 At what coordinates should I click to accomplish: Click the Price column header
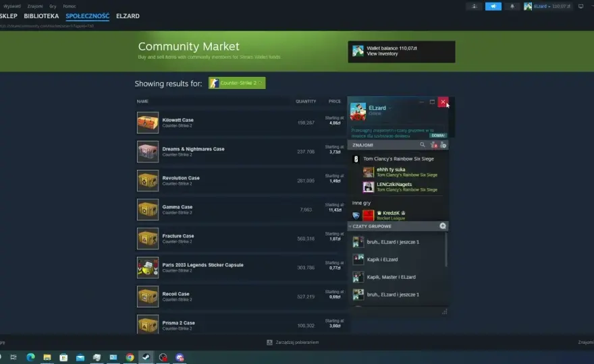click(x=335, y=101)
